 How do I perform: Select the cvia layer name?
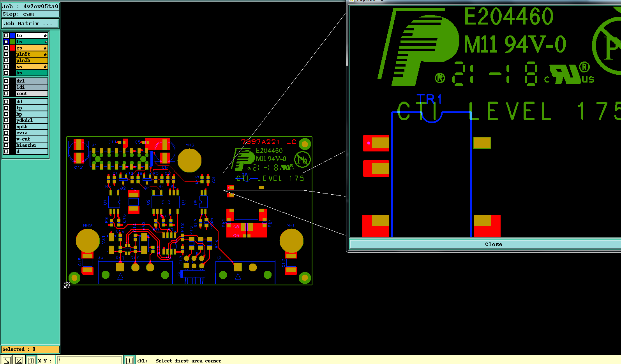pyautogui.click(x=32, y=133)
